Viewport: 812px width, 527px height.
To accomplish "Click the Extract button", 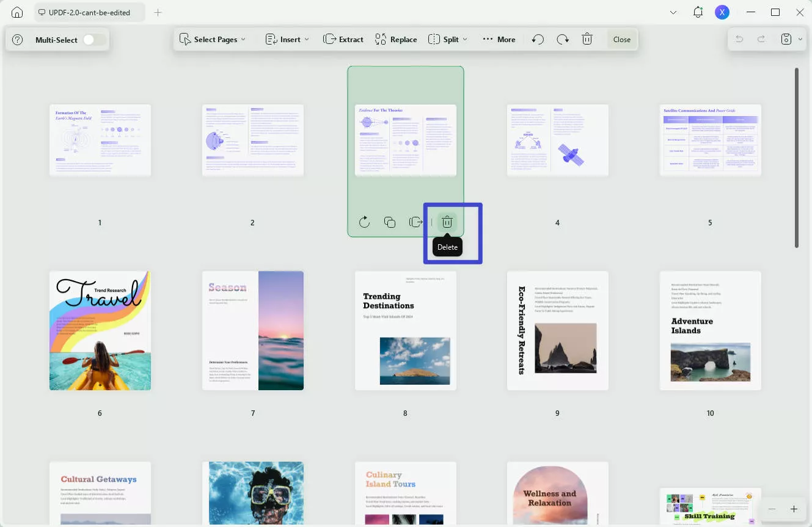I will 343,40.
